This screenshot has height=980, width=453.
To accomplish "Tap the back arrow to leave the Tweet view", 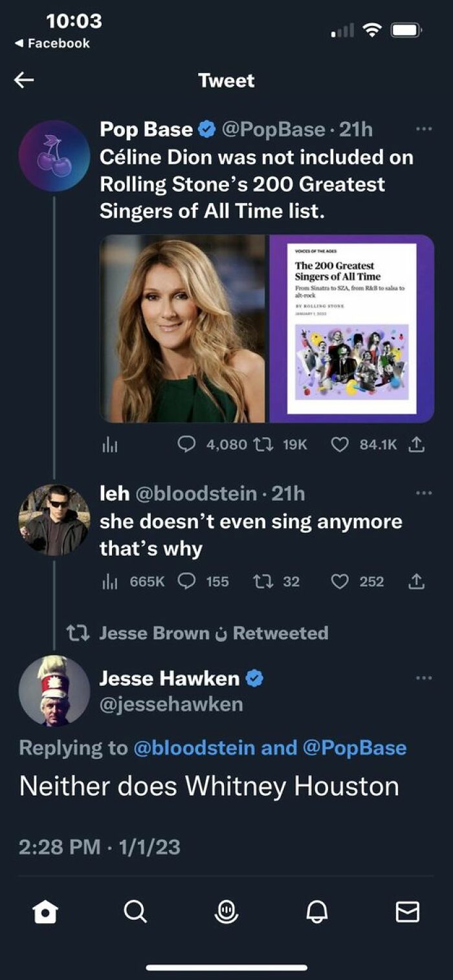I will coord(23,80).
